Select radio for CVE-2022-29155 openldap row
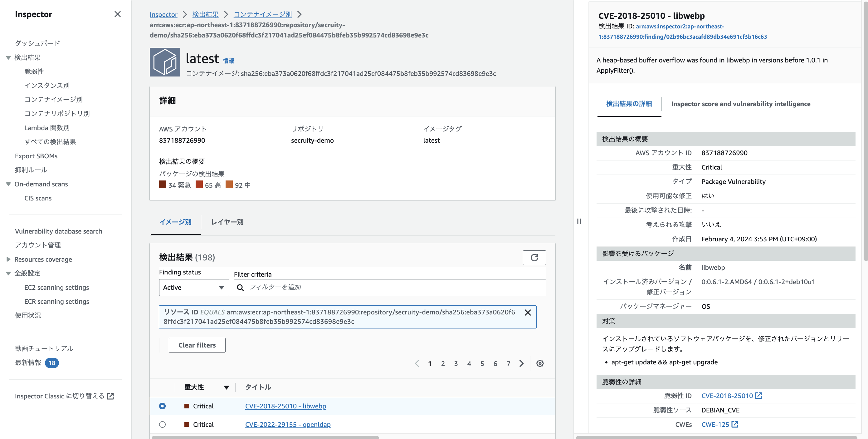This screenshot has height=439, width=868. click(x=163, y=425)
